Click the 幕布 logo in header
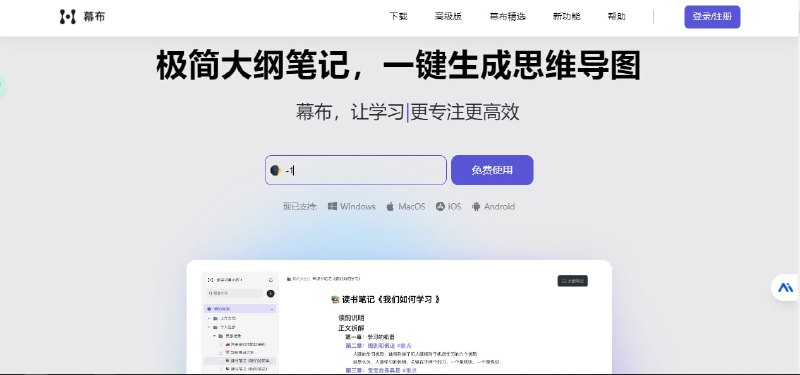The height and width of the screenshot is (375, 800). (x=82, y=16)
